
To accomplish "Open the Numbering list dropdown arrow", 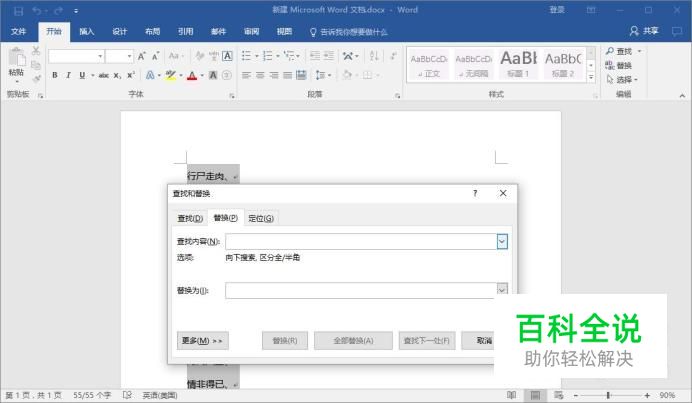I will (x=278, y=56).
